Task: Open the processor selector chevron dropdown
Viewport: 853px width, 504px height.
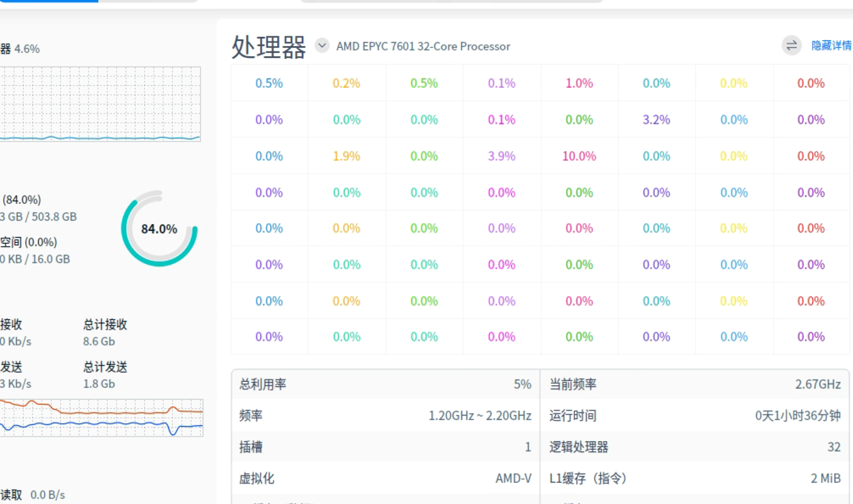Action: click(322, 46)
